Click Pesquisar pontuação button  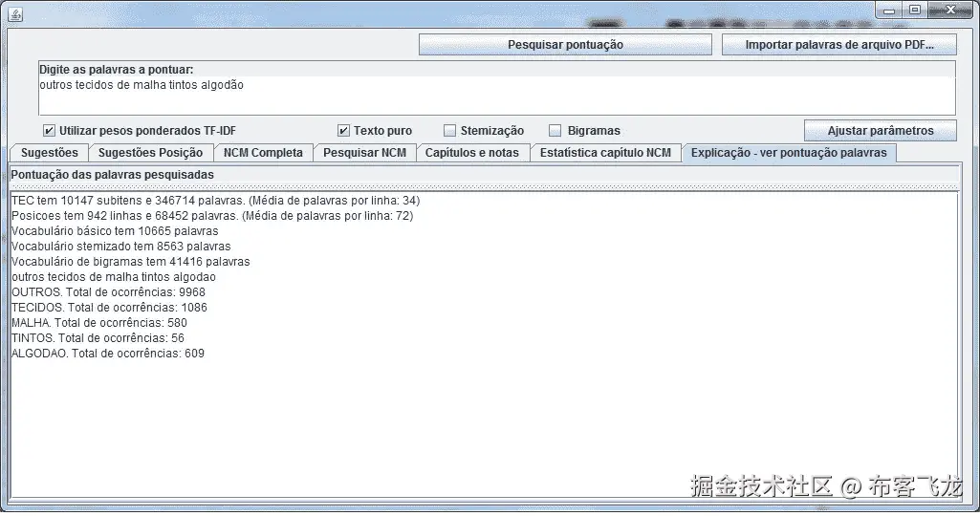(x=565, y=45)
